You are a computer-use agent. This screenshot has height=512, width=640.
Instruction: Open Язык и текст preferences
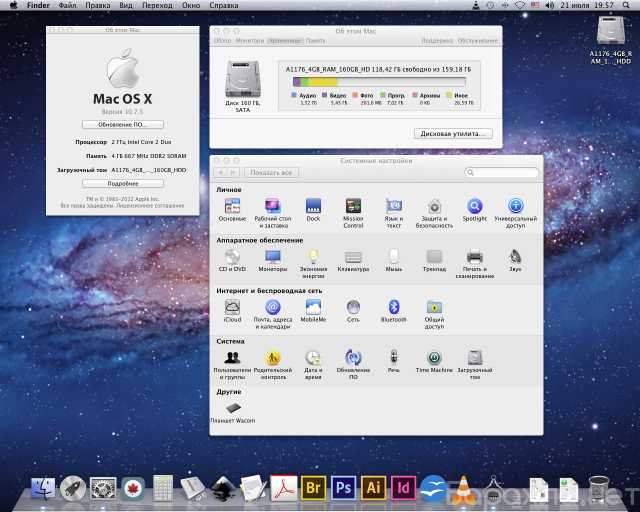[393, 213]
